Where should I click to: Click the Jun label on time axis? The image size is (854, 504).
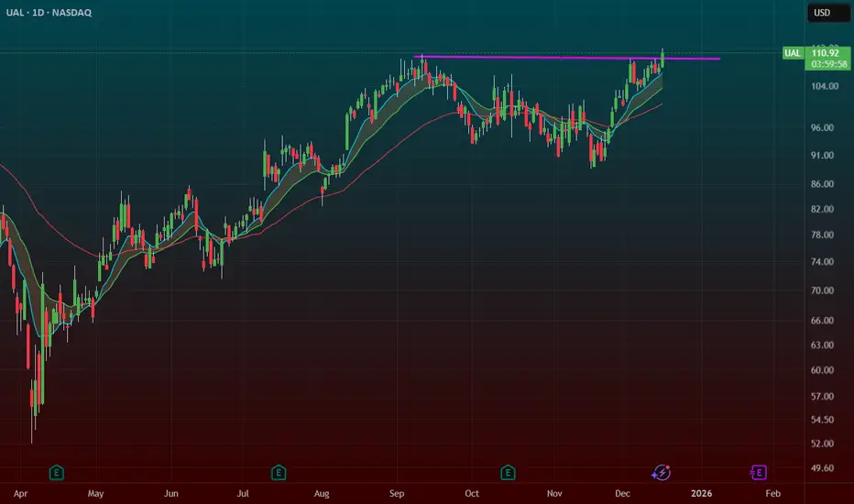tap(171, 494)
